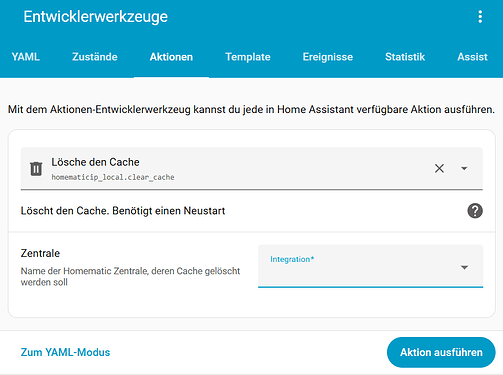Click the Zum YAML-Modus link
The image size is (503, 375).
coord(65,352)
